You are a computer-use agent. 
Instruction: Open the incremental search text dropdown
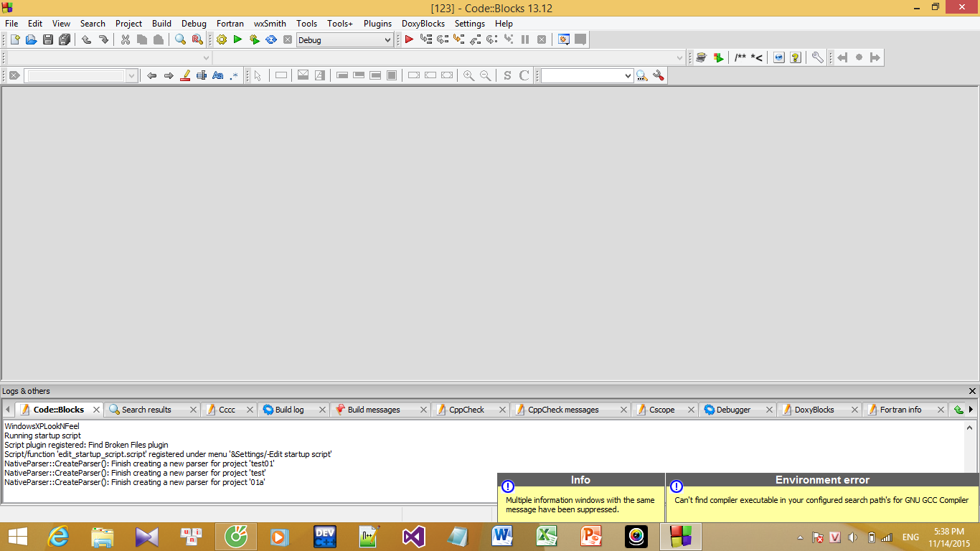click(x=131, y=75)
